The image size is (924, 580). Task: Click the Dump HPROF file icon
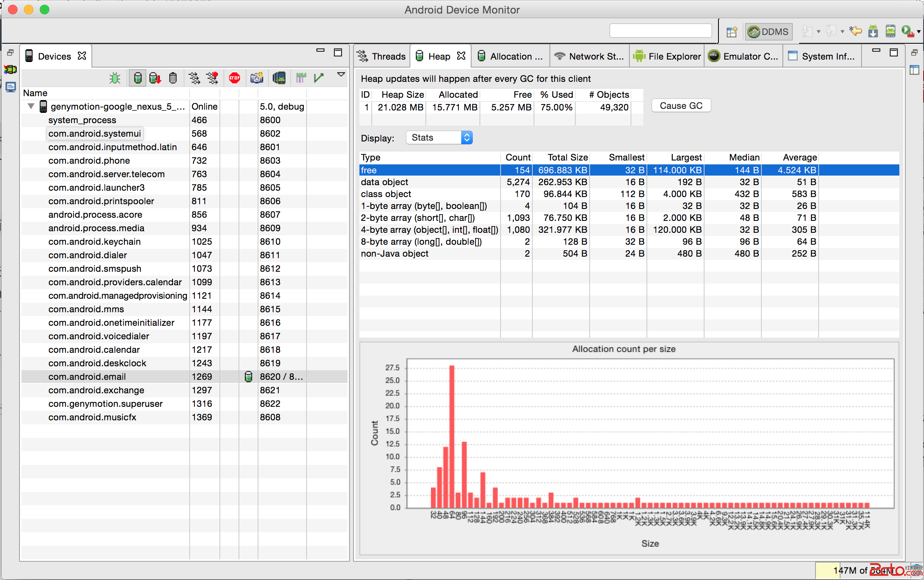point(155,78)
